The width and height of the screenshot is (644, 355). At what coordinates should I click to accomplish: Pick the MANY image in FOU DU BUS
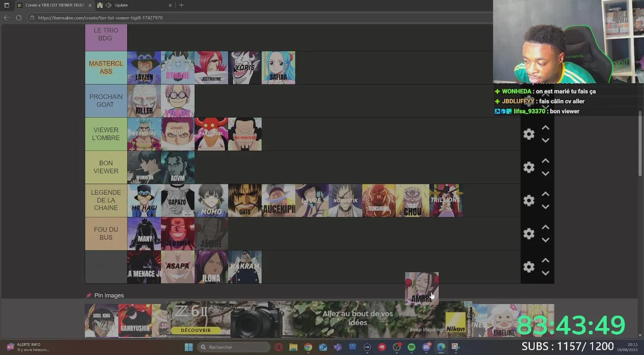(x=144, y=234)
